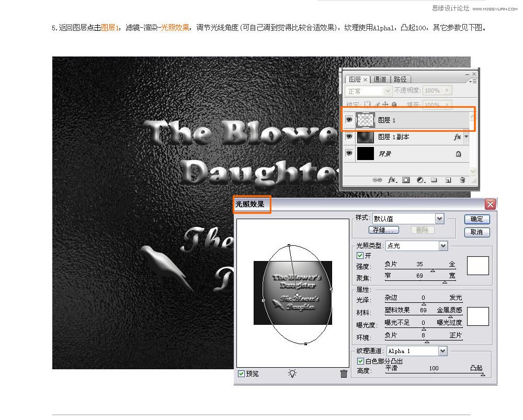
Task: Open the 图层1 link in the article text
Action: pyautogui.click(x=110, y=27)
